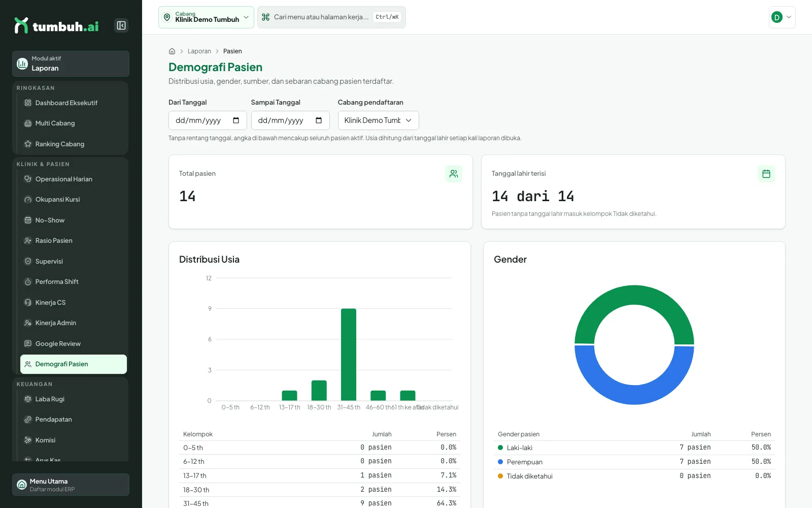Open Dashboard Eksekutif report

74,103
